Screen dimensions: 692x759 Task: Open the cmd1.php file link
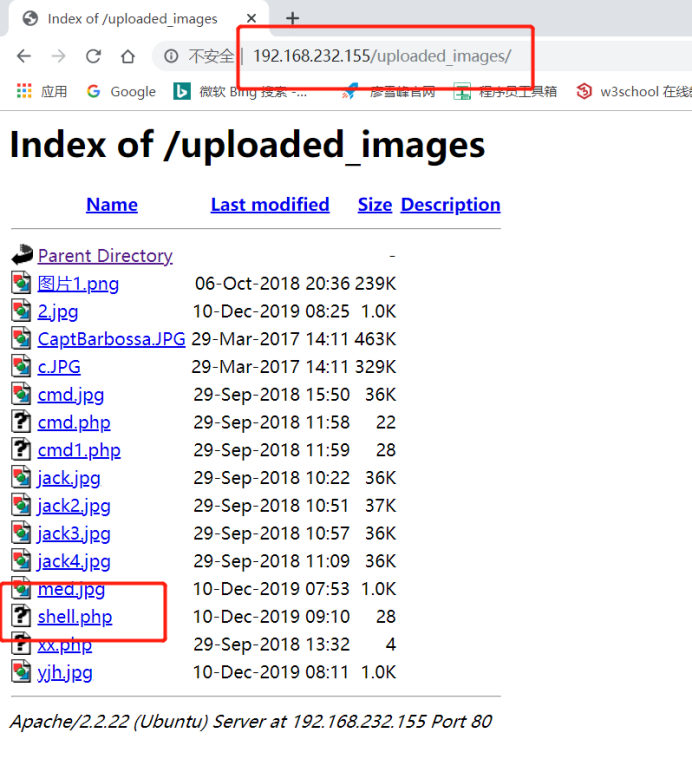pyautogui.click(x=79, y=450)
